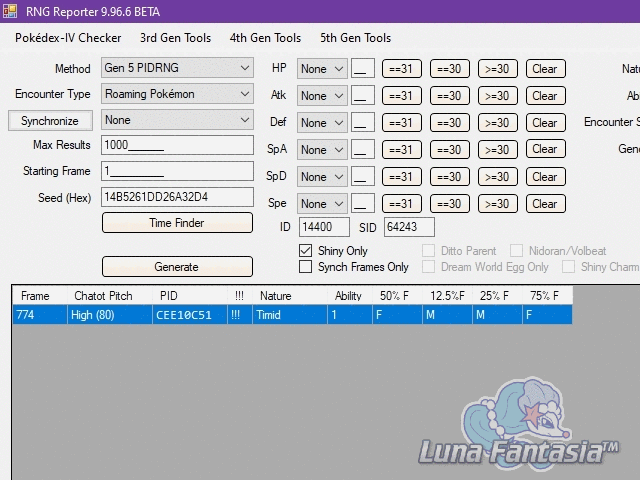This screenshot has height=480, width=640.
Task: Set Atk filter to ==31
Action: point(402,96)
